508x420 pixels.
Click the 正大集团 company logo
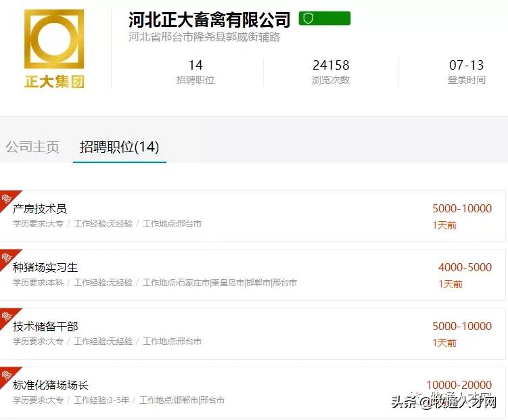[x=54, y=49]
